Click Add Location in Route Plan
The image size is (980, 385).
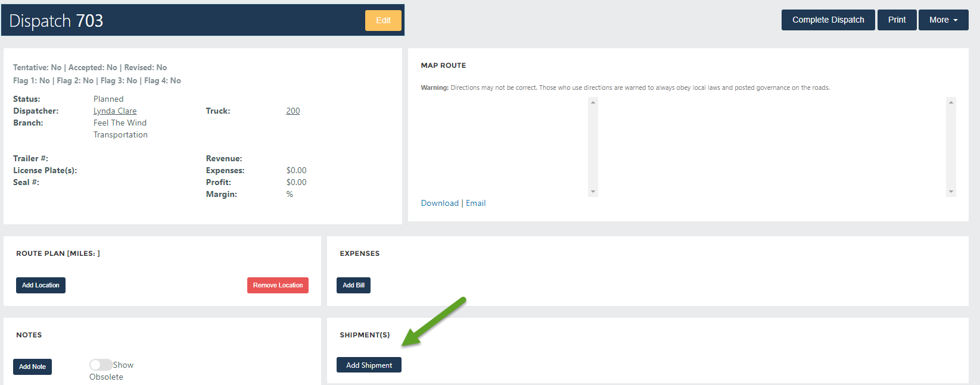tap(41, 285)
